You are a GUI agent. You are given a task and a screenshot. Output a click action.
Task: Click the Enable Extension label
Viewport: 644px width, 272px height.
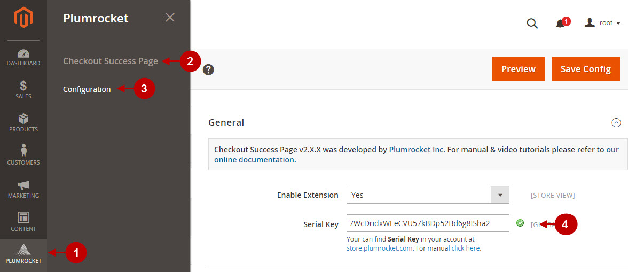pos(308,195)
